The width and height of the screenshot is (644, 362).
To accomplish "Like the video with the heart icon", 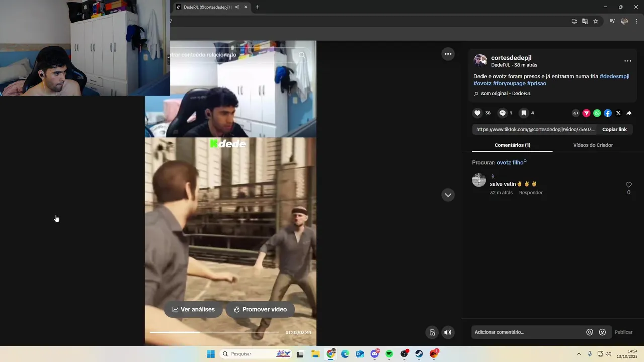I will tap(477, 113).
